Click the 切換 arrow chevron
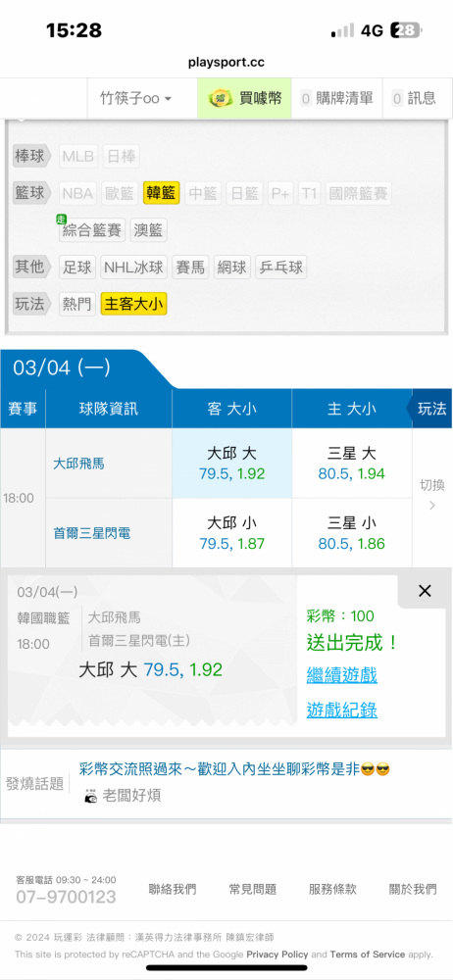Screen dimensions: 453x980 (x=432, y=505)
